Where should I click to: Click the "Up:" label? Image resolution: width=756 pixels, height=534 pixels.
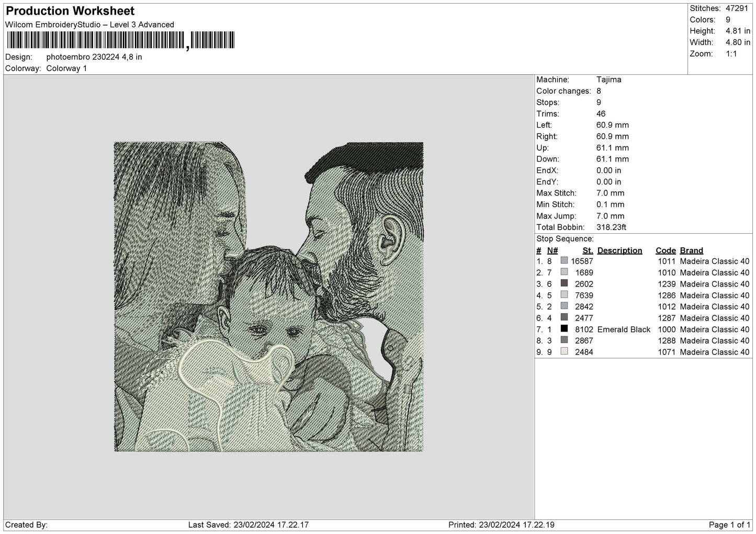(543, 148)
